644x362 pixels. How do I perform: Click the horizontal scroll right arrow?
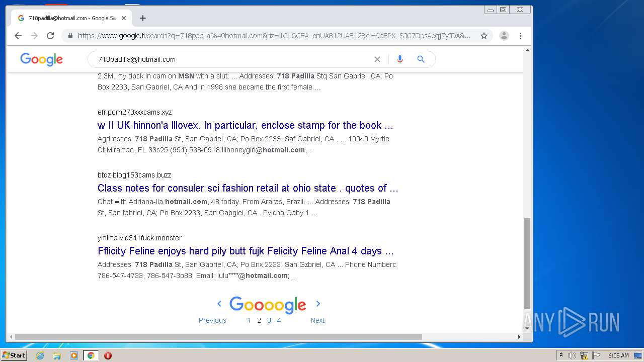pos(519,337)
